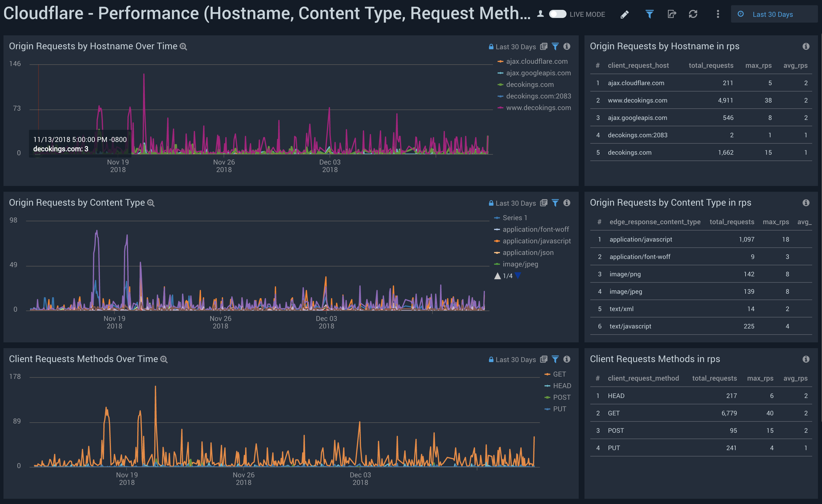Select the www.decokings.com row in the hostname table
Viewport: 822px width, 504px height.
[637, 100]
